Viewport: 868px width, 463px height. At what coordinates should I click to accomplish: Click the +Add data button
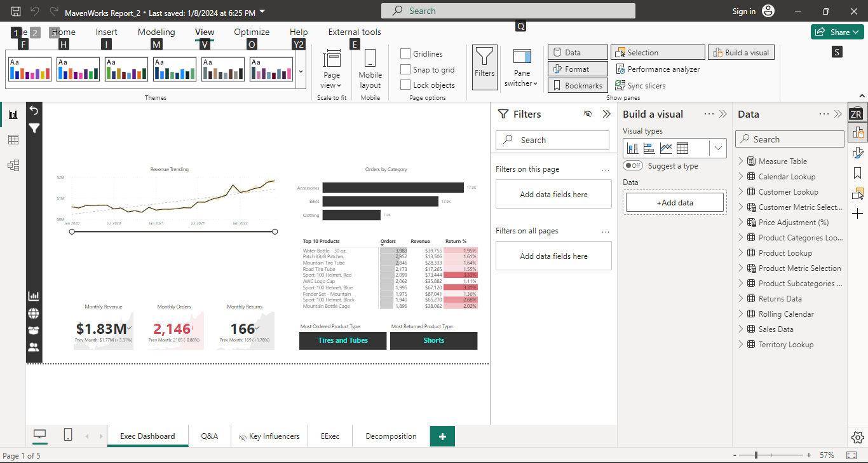[x=675, y=202]
